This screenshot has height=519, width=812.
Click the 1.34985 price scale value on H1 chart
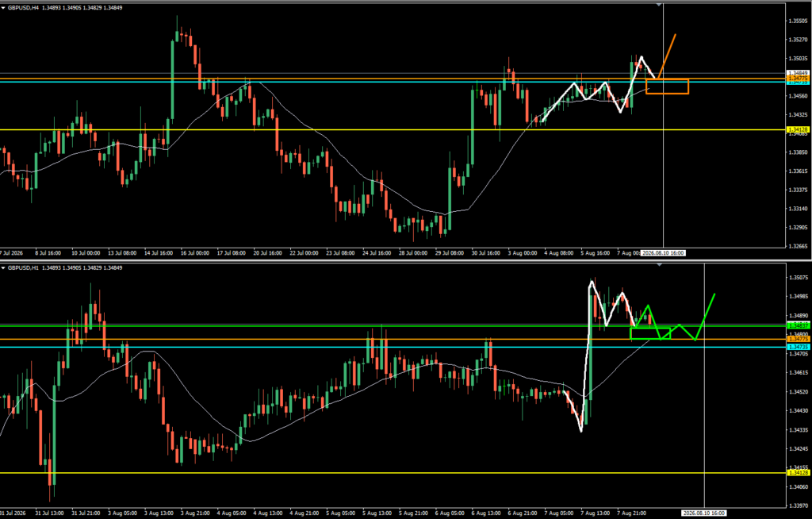tap(798, 297)
